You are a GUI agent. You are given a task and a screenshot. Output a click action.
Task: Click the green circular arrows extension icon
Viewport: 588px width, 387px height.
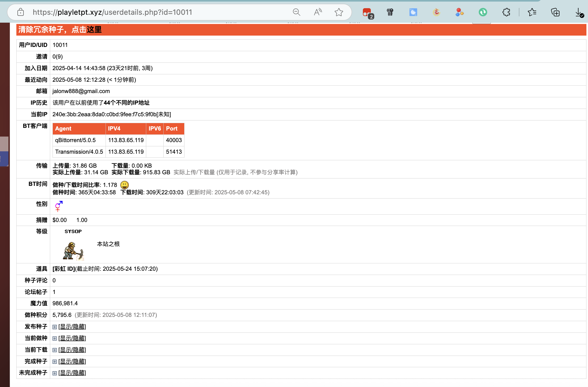point(483,12)
